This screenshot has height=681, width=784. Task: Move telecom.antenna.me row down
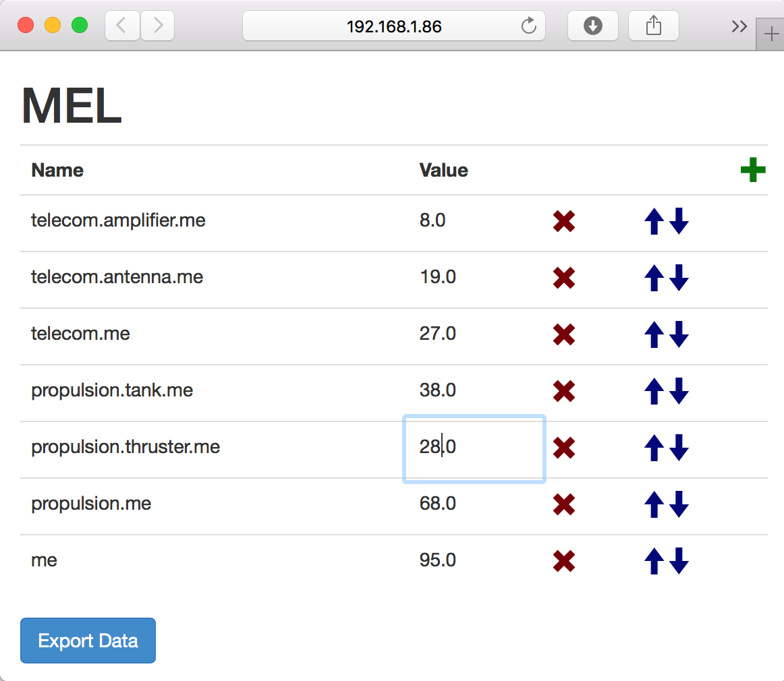coord(679,278)
